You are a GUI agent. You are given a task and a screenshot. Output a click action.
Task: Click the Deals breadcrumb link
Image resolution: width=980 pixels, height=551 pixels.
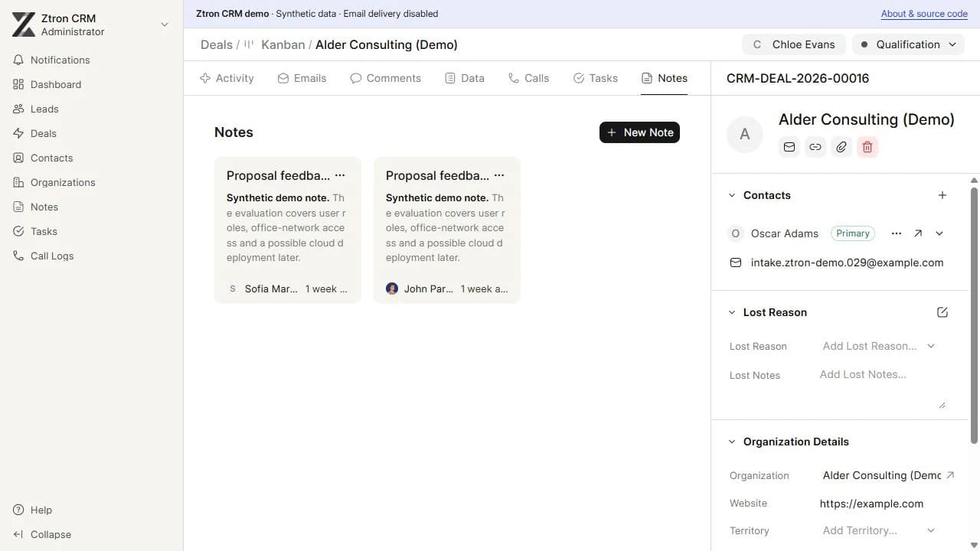(217, 44)
